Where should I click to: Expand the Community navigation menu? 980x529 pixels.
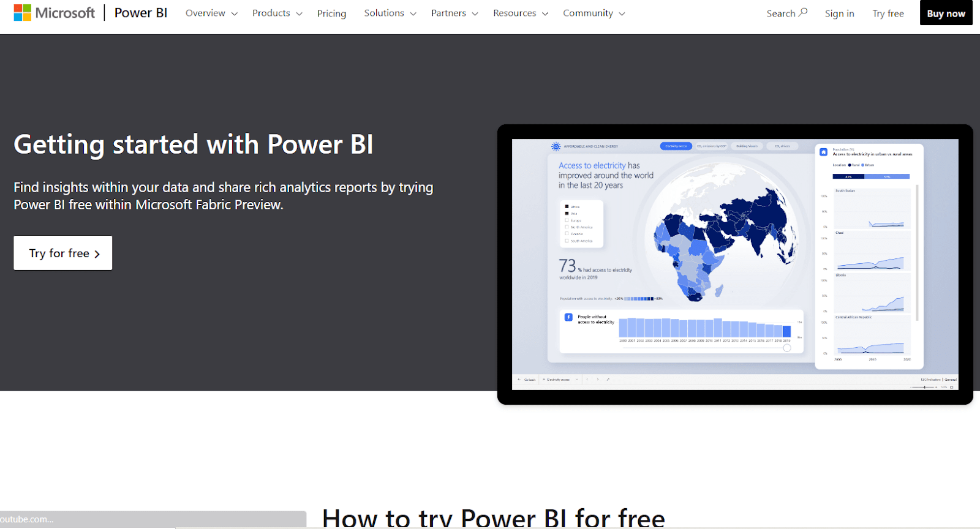(594, 13)
